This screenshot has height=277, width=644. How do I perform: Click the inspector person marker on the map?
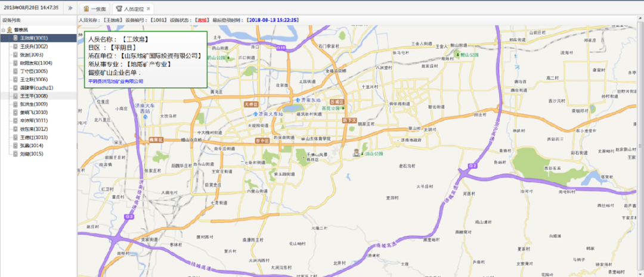pyautogui.click(x=357, y=152)
